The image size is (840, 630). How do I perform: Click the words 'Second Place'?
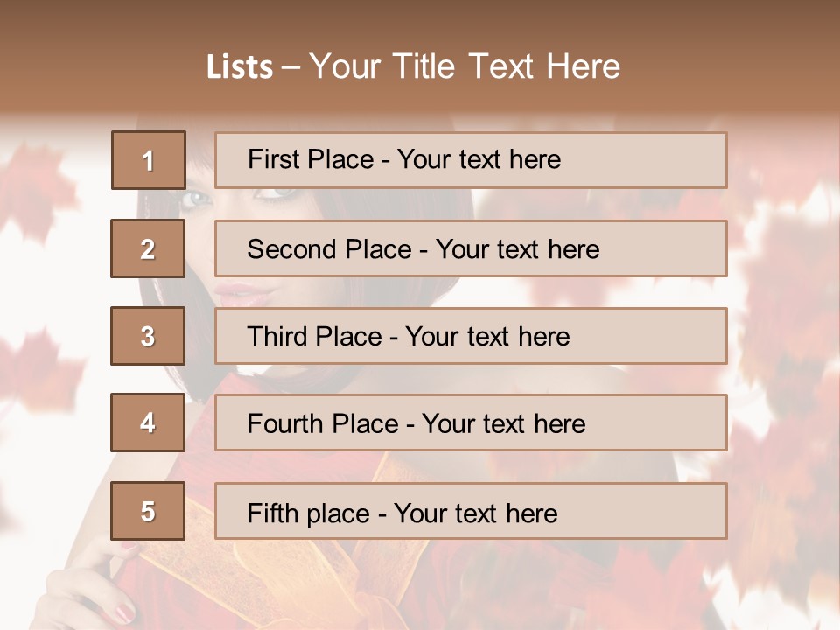tap(330, 249)
